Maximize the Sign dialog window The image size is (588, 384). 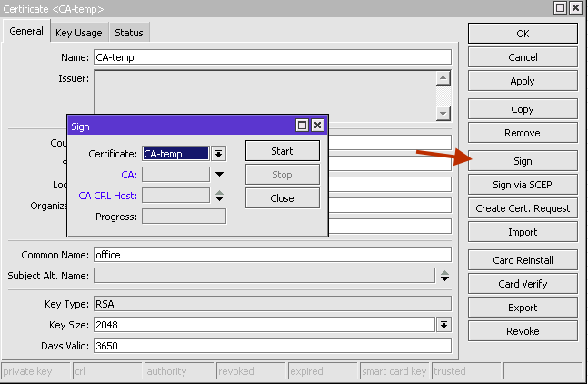click(x=302, y=126)
